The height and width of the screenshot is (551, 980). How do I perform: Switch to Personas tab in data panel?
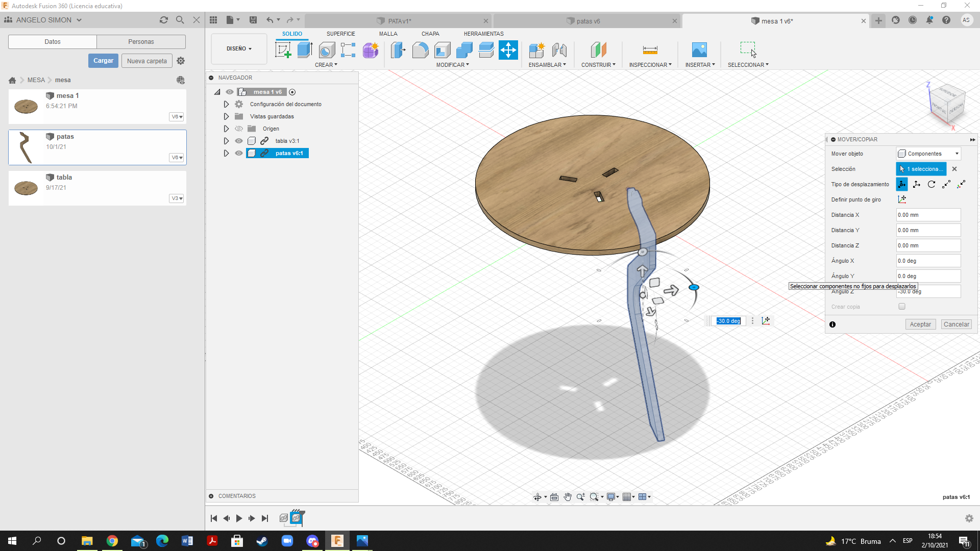[x=141, y=42]
